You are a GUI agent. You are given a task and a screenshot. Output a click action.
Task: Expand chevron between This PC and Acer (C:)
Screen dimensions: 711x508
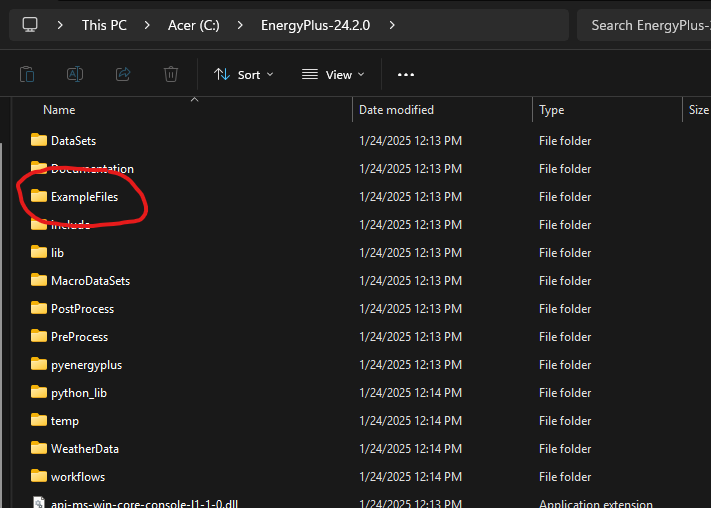tap(147, 25)
